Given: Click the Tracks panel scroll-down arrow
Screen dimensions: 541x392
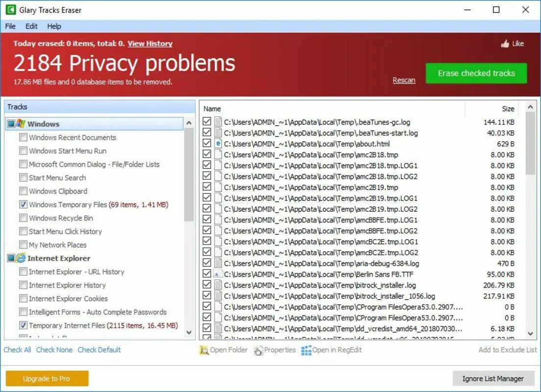Looking at the screenshot, I should [x=189, y=332].
